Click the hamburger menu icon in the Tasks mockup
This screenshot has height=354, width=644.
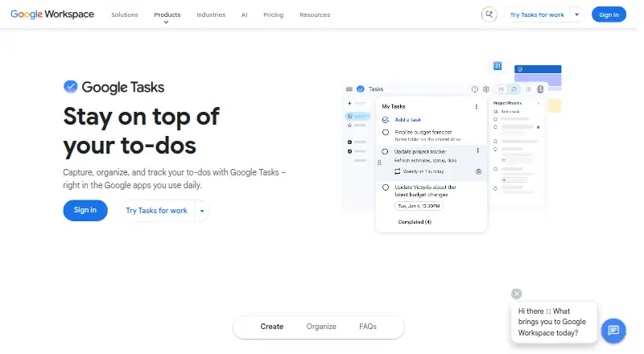coord(349,89)
